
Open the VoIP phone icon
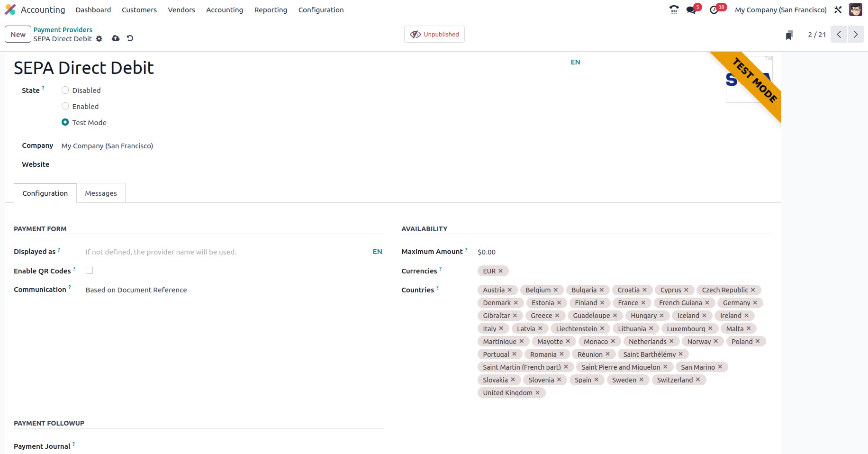674,9
